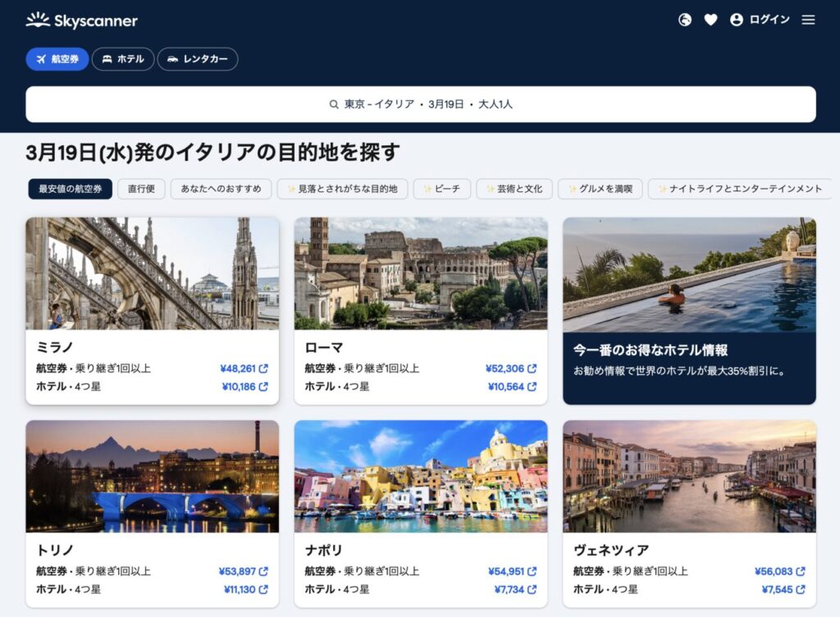Open saved favorites via the heart icon

coord(710,20)
